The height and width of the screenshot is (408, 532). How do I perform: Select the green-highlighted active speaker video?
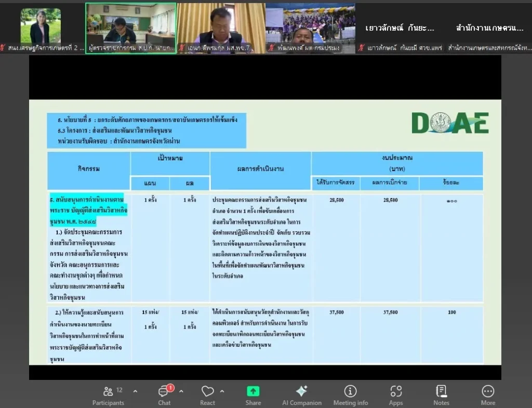click(131, 25)
